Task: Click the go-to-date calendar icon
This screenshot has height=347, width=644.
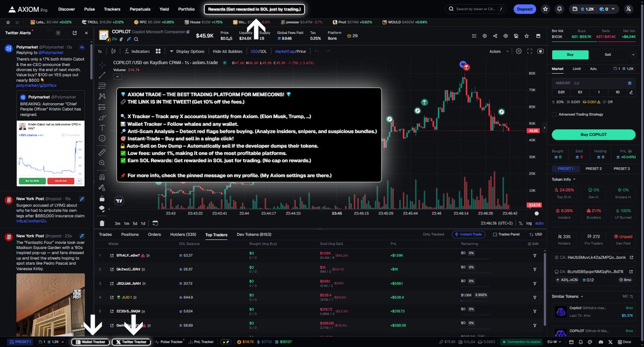Action: coord(155,223)
